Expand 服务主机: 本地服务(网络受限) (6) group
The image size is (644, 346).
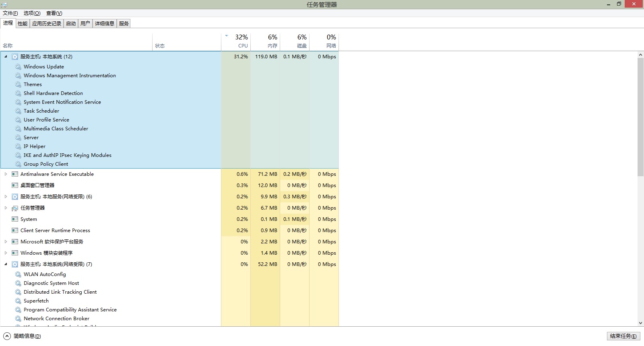click(x=6, y=197)
